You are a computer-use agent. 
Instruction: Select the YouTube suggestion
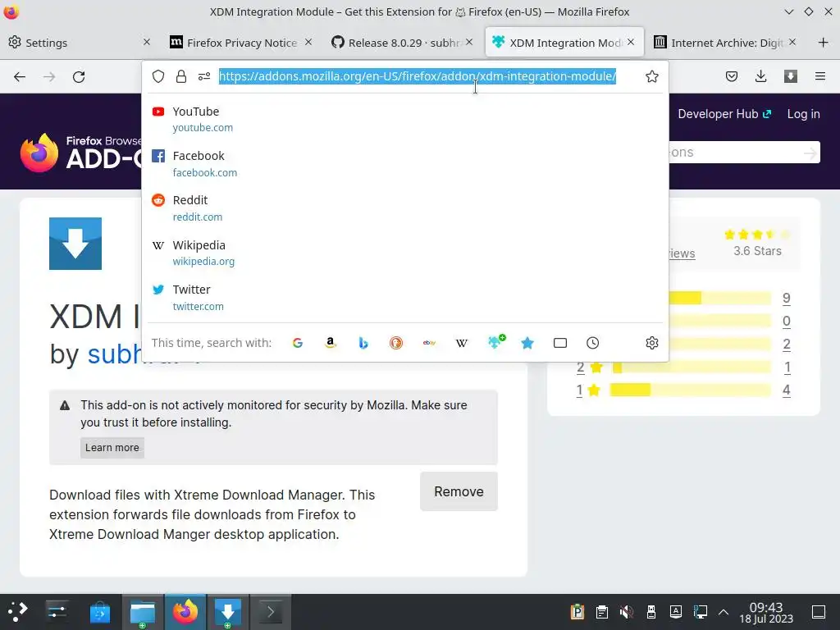pos(405,119)
